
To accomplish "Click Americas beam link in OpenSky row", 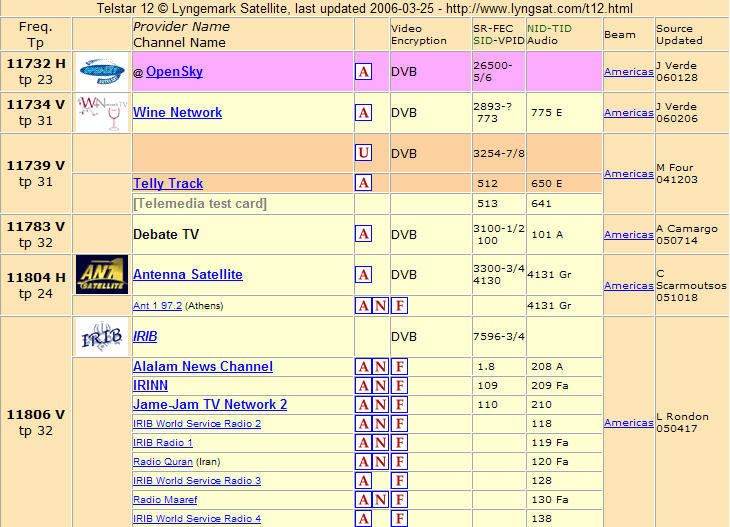I will (x=629, y=72).
